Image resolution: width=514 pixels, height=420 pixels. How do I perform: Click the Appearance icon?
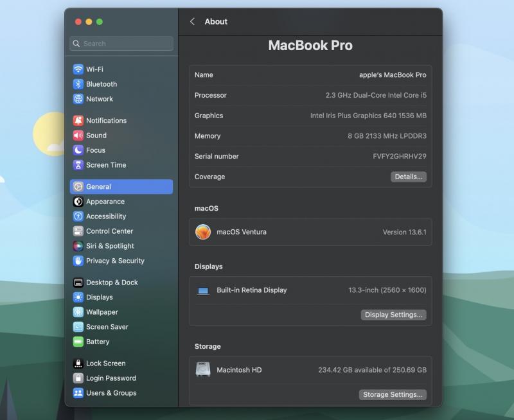pyautogui.click(x=78, y=202)
